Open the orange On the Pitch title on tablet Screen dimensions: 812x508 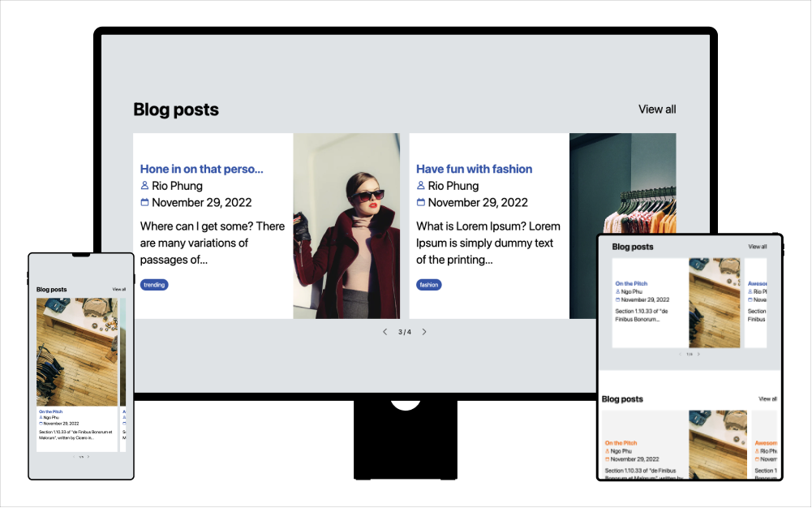click(621, 443)
